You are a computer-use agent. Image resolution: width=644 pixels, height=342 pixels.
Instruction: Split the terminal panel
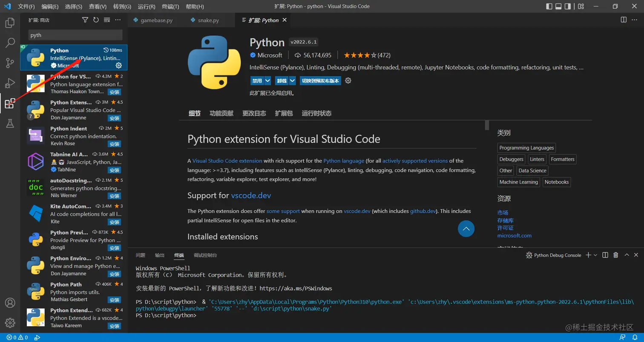click(x=605, y=255)
